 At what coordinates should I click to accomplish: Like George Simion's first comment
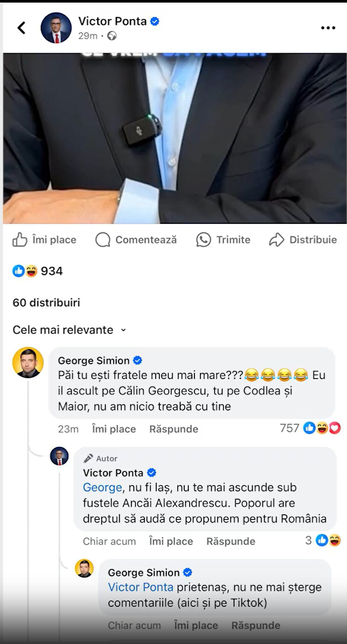point(114,429)
